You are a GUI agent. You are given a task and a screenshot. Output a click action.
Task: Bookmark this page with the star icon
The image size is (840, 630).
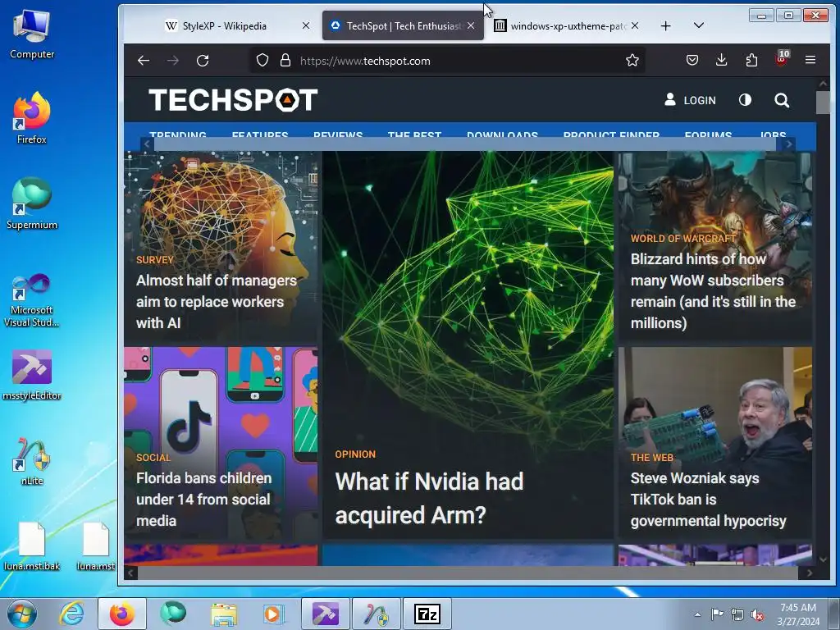[x=632, y=60]
